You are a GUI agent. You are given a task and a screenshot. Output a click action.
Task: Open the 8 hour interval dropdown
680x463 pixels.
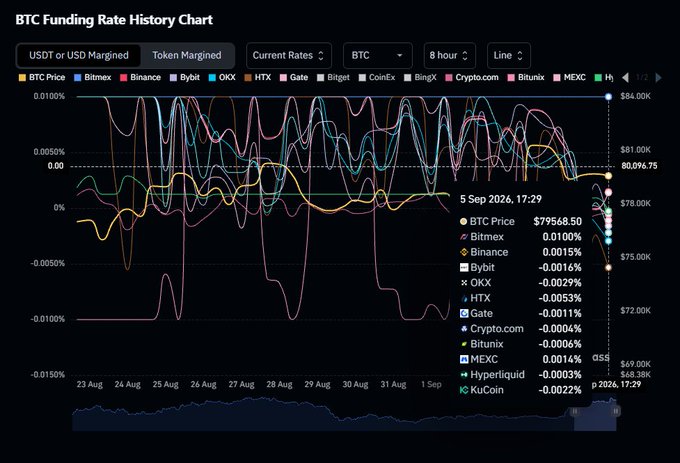449,55
